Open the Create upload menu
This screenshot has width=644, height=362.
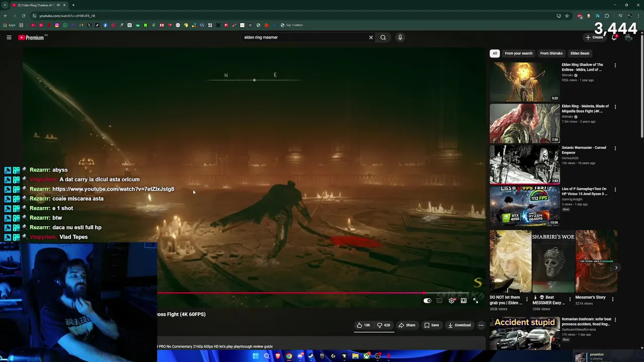(x=594, y=37)
